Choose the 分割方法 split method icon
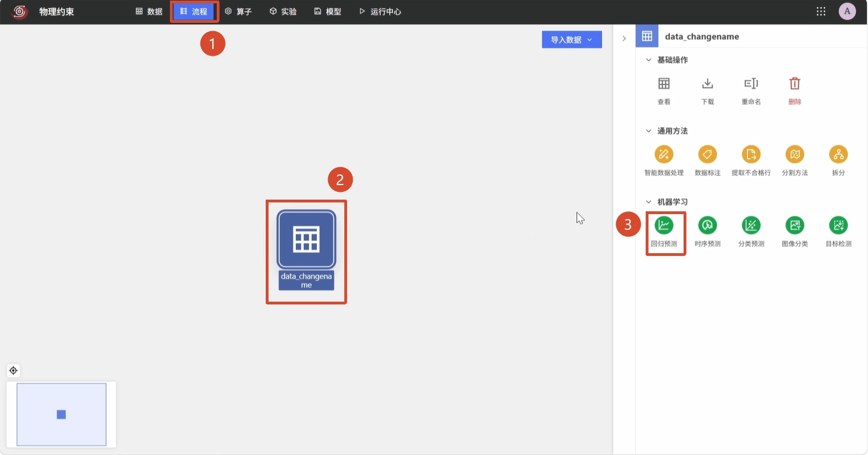 794,154
